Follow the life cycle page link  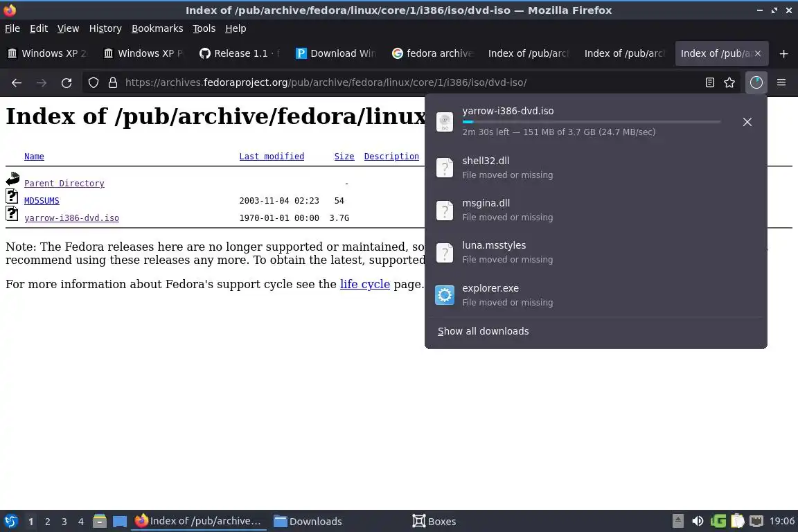pos(365,284)
